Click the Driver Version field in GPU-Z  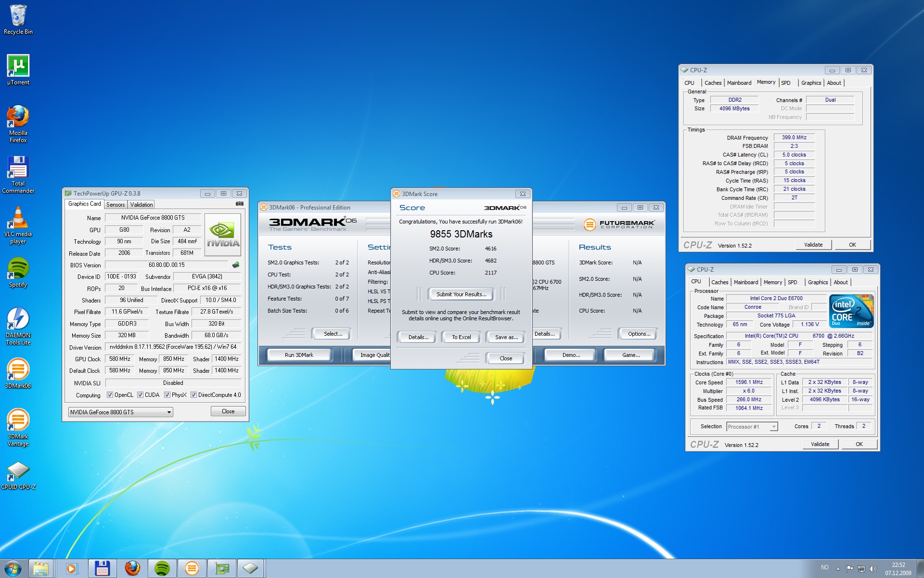(x=173, y=347)
